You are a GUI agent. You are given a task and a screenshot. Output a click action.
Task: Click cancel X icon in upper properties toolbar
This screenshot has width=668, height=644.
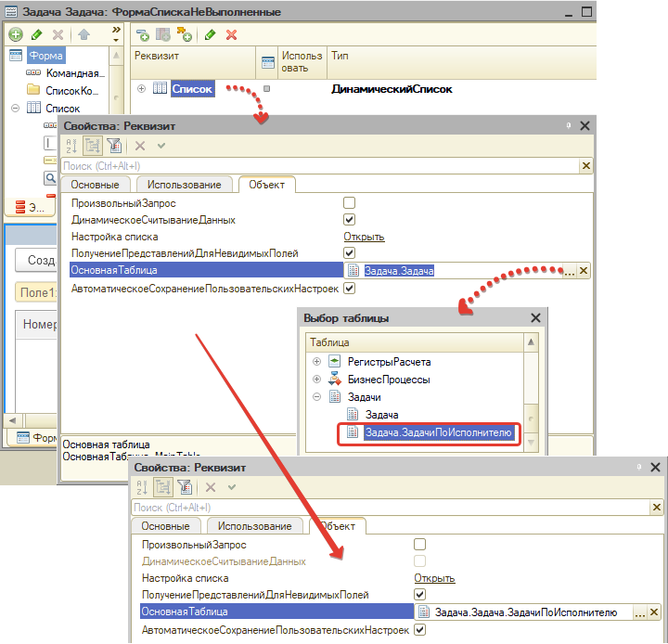[140, 146]
